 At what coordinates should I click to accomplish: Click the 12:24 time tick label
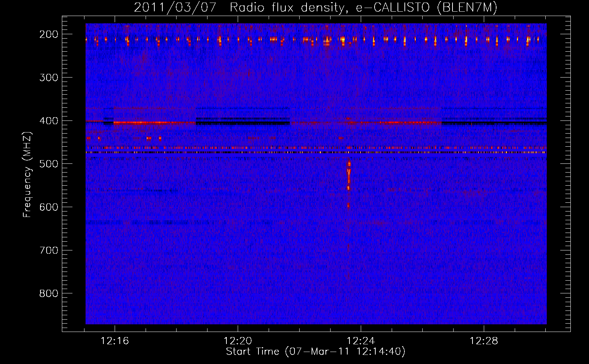point(361,341)
